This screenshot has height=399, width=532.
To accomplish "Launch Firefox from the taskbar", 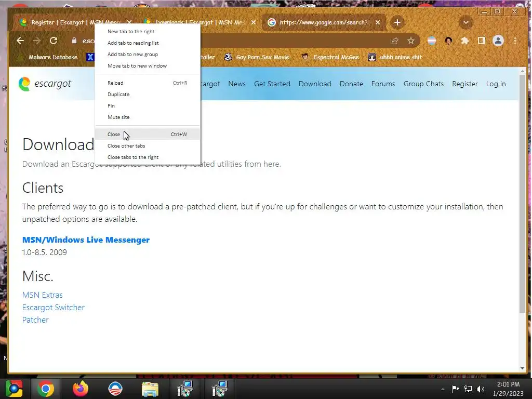I will [x=81, y=389].
